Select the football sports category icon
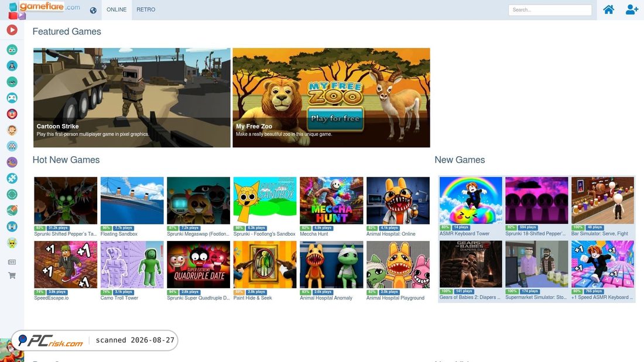 click(x=12, y=210)
